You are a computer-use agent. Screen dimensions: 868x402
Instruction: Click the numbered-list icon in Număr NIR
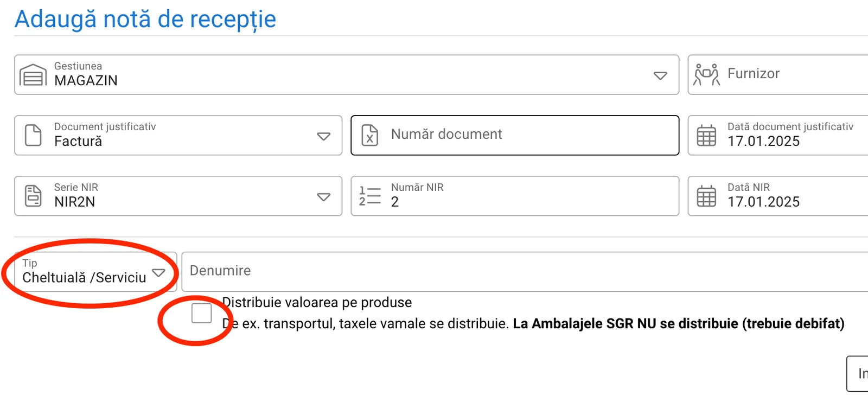370,196
